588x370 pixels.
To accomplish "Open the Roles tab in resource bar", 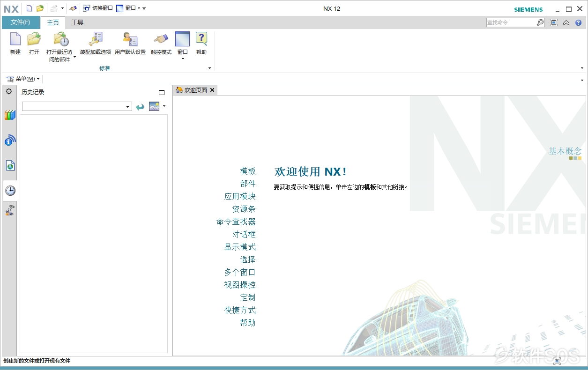I will (10, 210).
